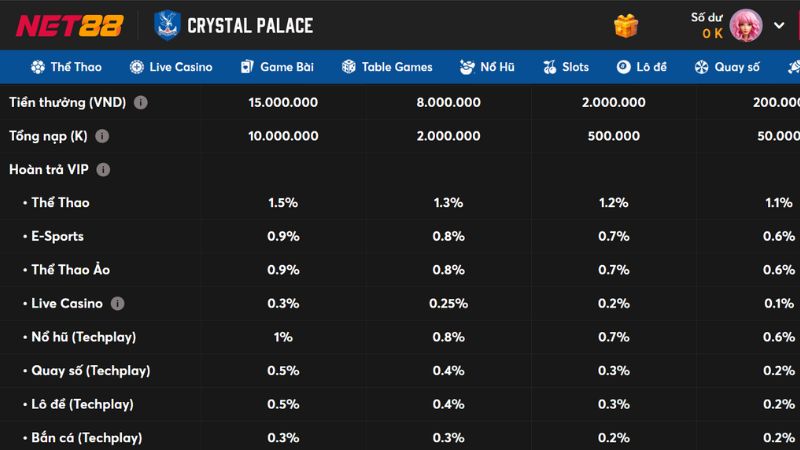The width and height of the screenshot is (800, 450).
Task: Click the CRYSTAL PALACE sponsor text
Action: click(249, 26)
